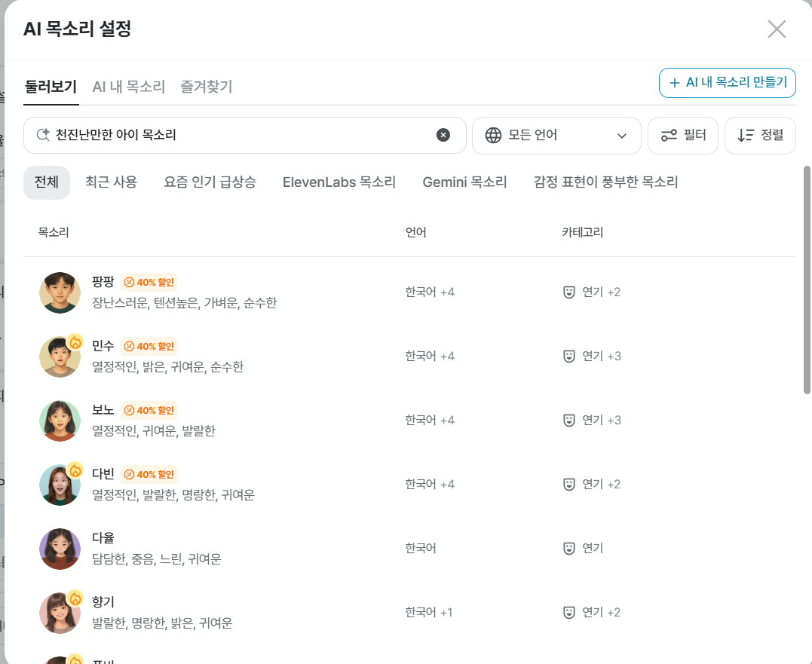The image size is (812, 664).
Task: Click the globe icon in language selector
Action: pyautogui.click(x=493, y=135)
